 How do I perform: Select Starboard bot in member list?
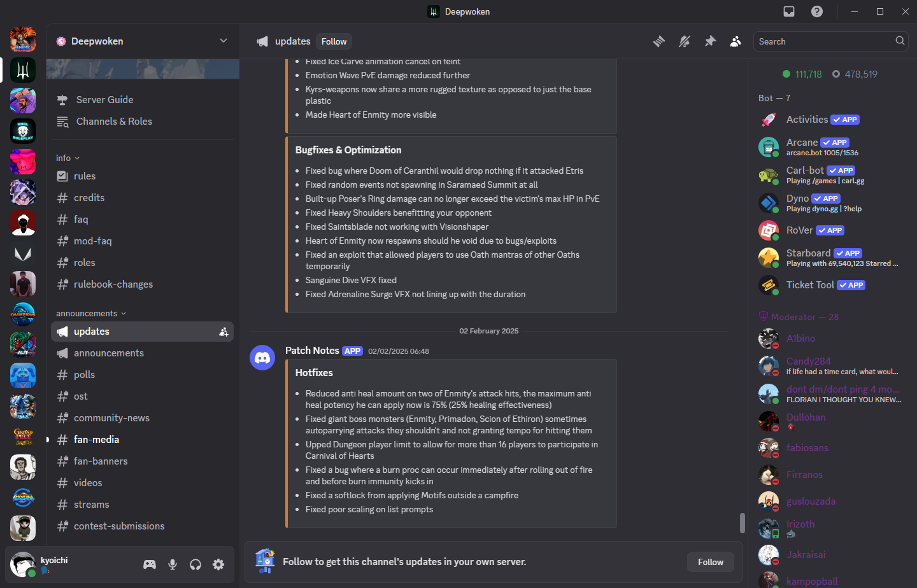(830, 258)
